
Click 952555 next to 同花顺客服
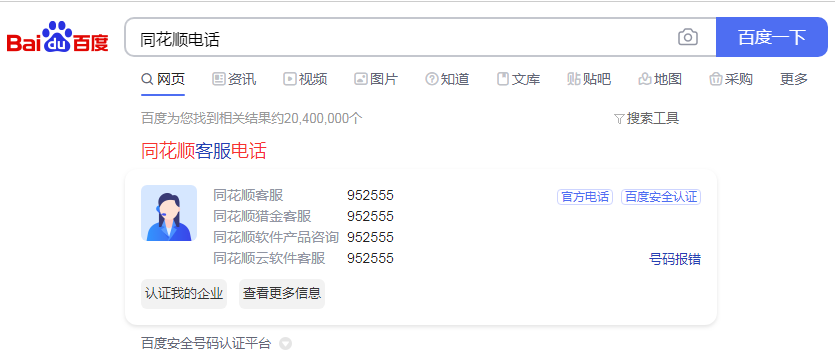click(x=370, y=195)
